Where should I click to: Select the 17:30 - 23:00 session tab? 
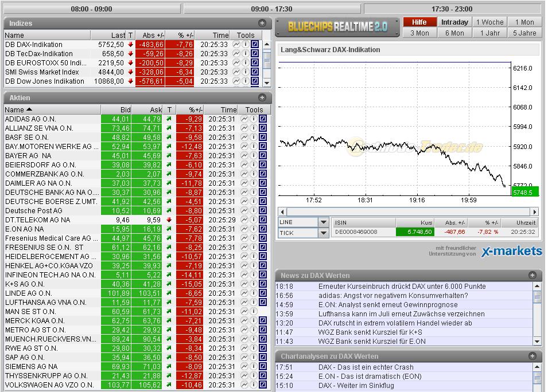(x=453, y=9)
